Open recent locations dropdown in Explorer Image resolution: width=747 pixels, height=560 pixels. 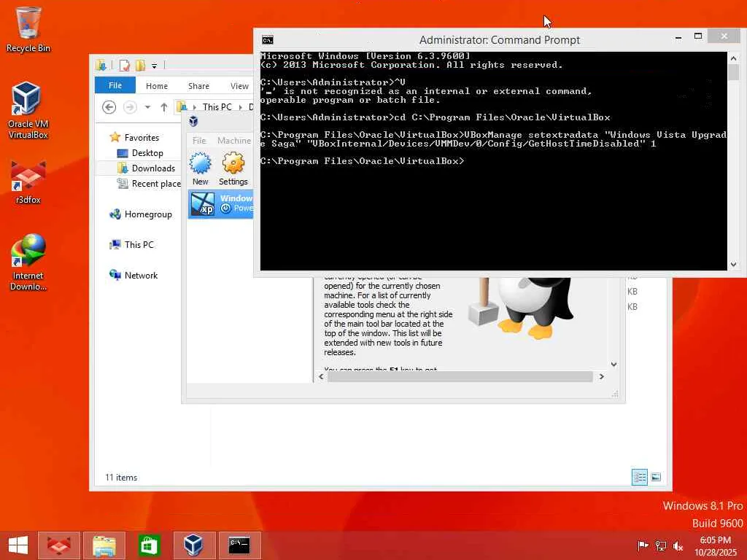pos(147,107)
